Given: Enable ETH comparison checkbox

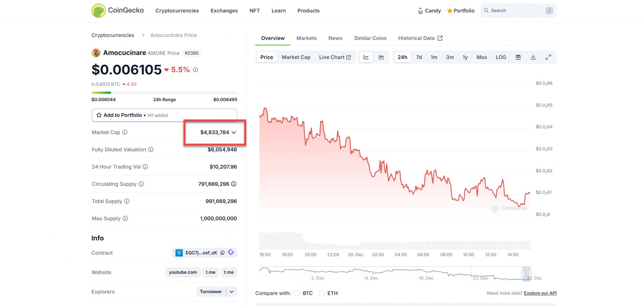Looking at the screenshot, I should (322, 293).
